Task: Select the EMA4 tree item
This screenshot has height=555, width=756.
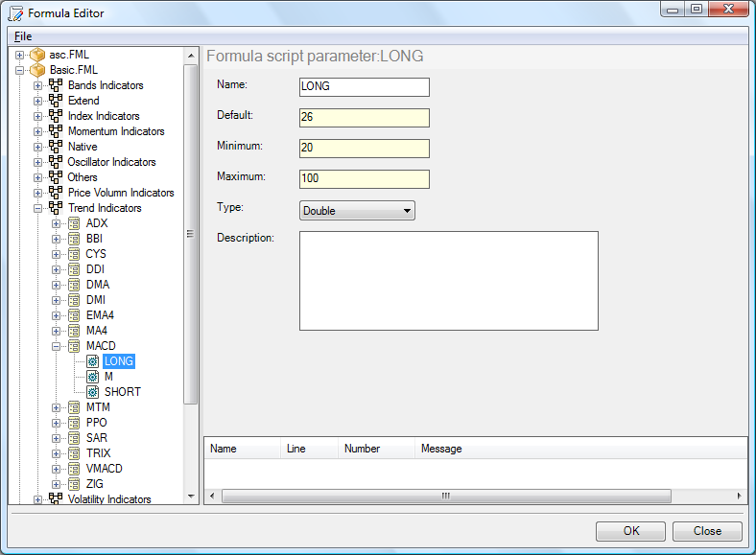Action: [x=100, y=315]
